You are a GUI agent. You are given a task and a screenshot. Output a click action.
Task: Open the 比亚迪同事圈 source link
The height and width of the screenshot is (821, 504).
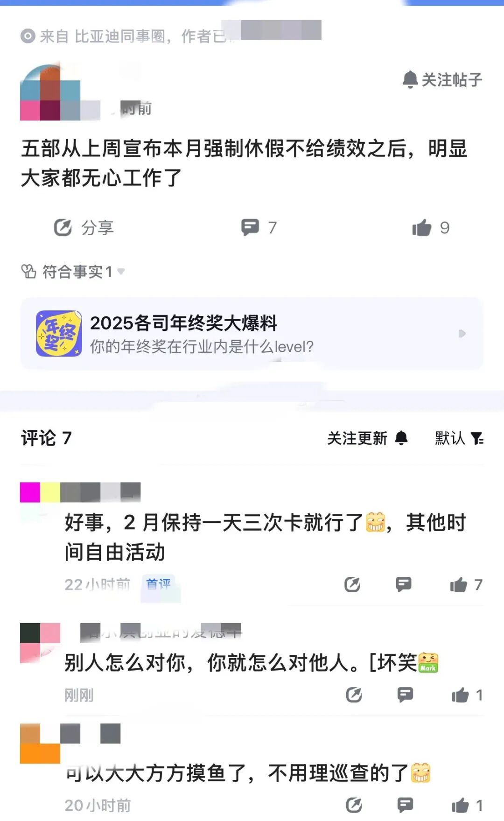(x=119, y=36)
